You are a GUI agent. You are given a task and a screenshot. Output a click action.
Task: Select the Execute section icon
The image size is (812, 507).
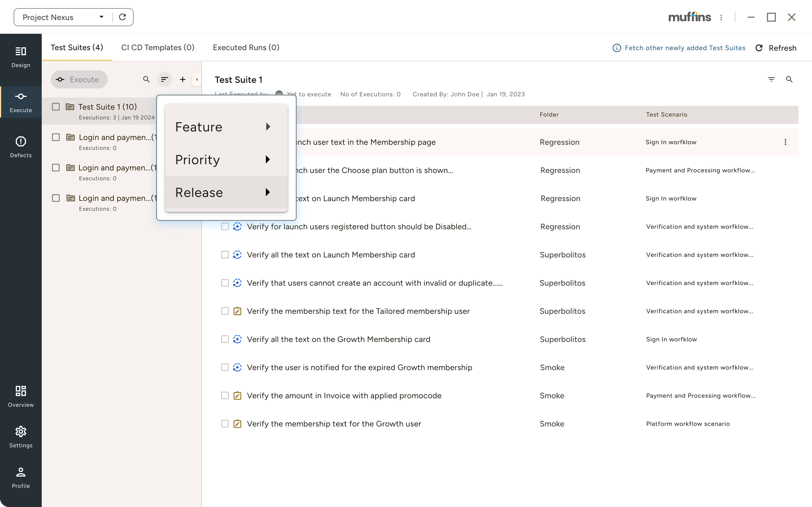pyautogui.click(x=21, y=101)
